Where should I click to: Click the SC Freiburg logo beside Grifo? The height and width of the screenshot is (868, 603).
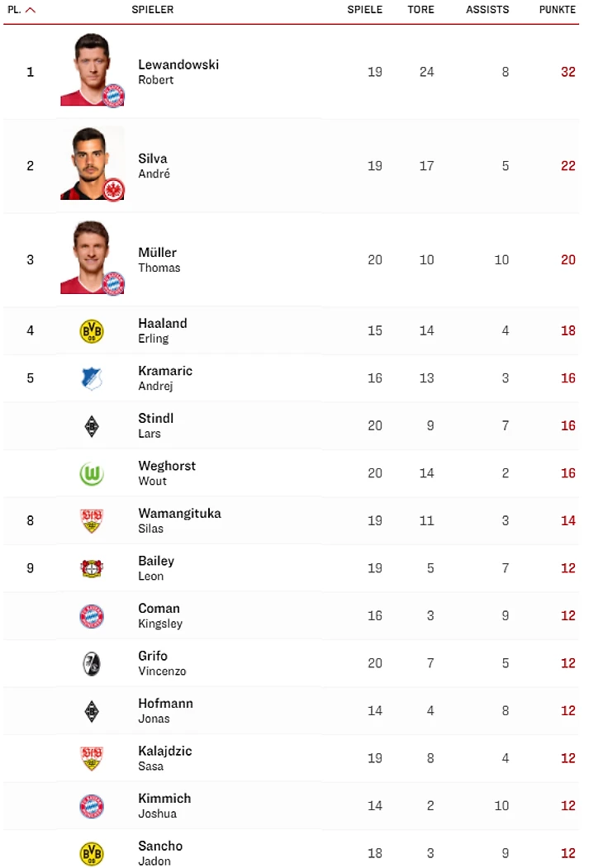pos(92,664)
